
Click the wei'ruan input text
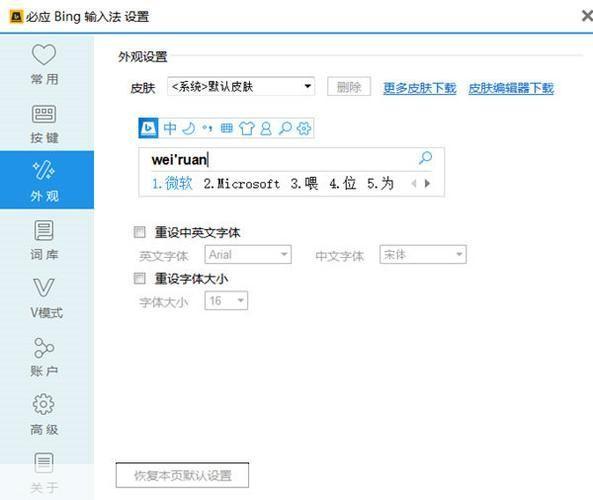click(x=179, y=159)
